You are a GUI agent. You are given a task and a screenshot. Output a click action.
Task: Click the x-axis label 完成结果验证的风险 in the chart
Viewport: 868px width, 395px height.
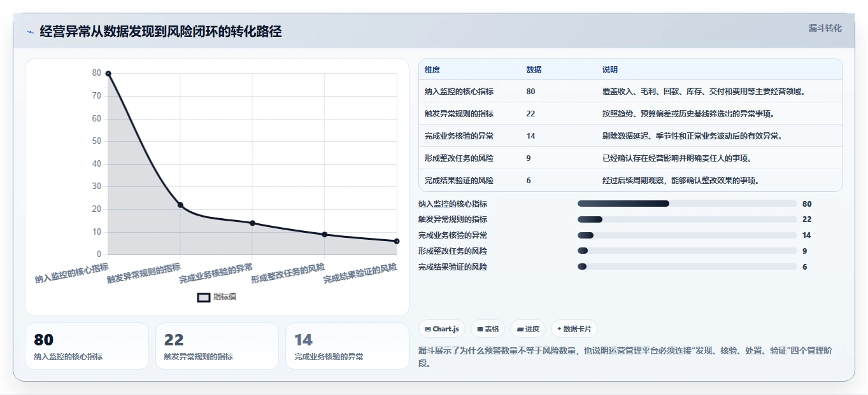pyautogui.click(x=360, y=274)
